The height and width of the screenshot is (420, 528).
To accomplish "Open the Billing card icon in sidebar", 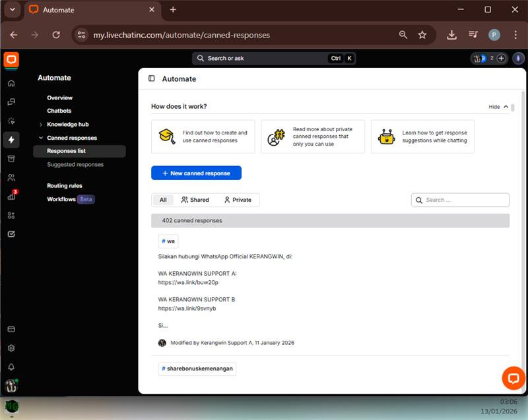I will [x=11, y=329].
